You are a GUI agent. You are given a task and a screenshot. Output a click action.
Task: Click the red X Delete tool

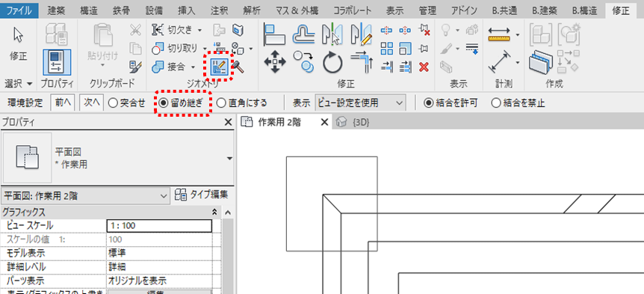pos(424,67)
